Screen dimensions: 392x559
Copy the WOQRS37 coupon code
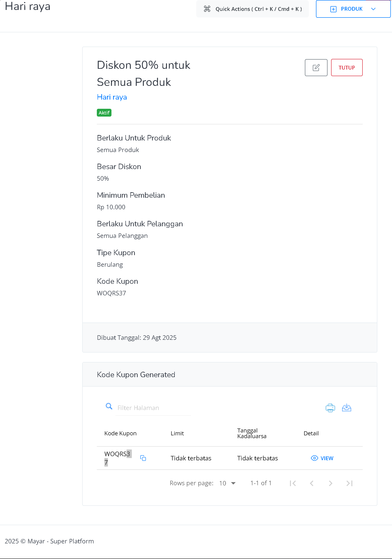click(x=143, y=458)
